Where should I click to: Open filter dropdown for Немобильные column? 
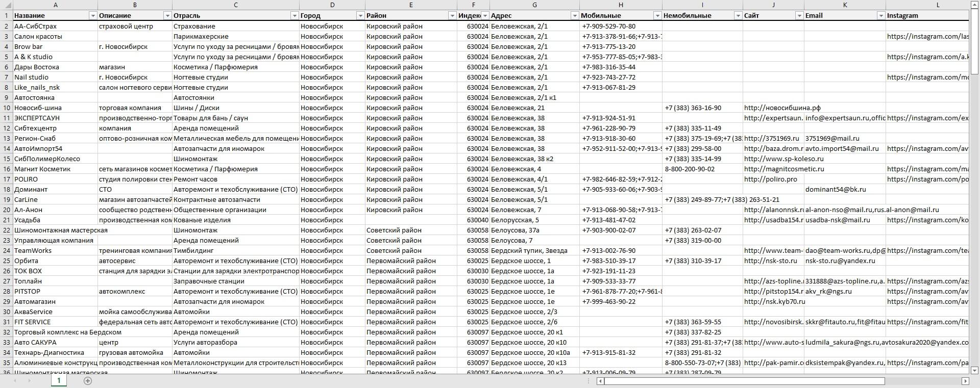pos(738,16)
